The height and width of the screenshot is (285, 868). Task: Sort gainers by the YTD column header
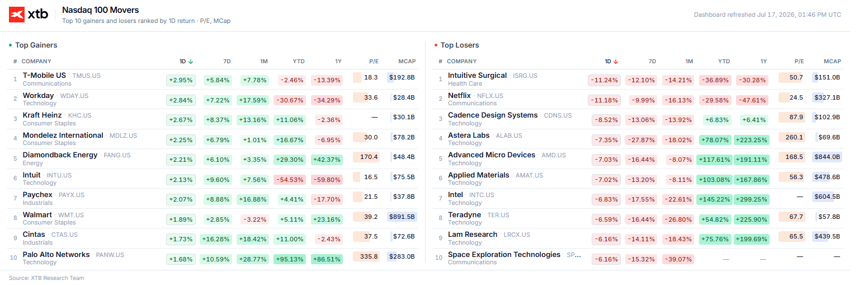299,62
